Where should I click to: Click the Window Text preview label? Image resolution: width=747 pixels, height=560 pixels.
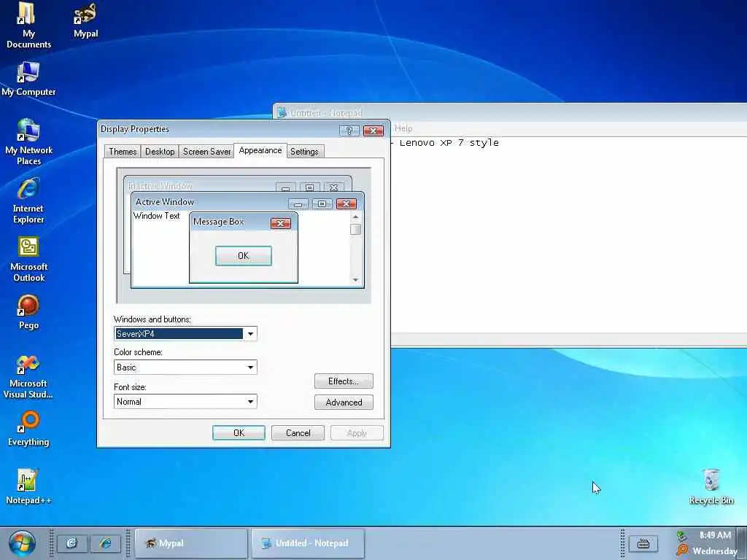(156, 216)
